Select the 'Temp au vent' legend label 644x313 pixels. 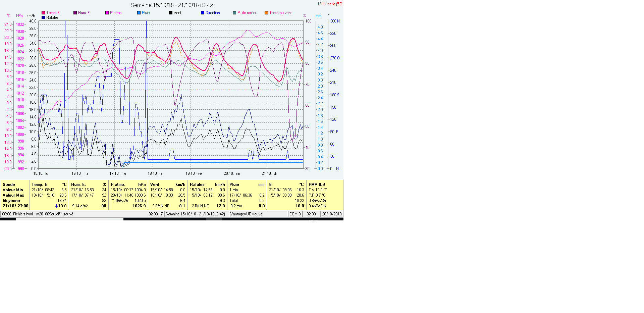[280, 13]
